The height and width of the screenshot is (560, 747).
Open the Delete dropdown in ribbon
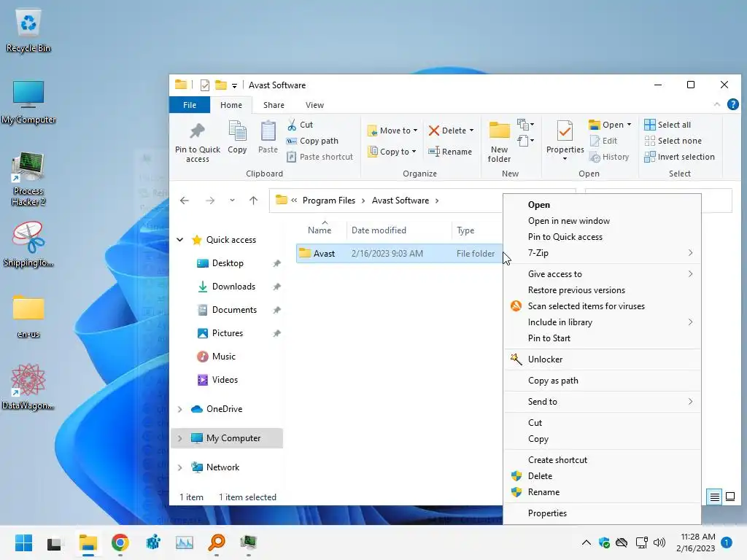click(472, 131)
